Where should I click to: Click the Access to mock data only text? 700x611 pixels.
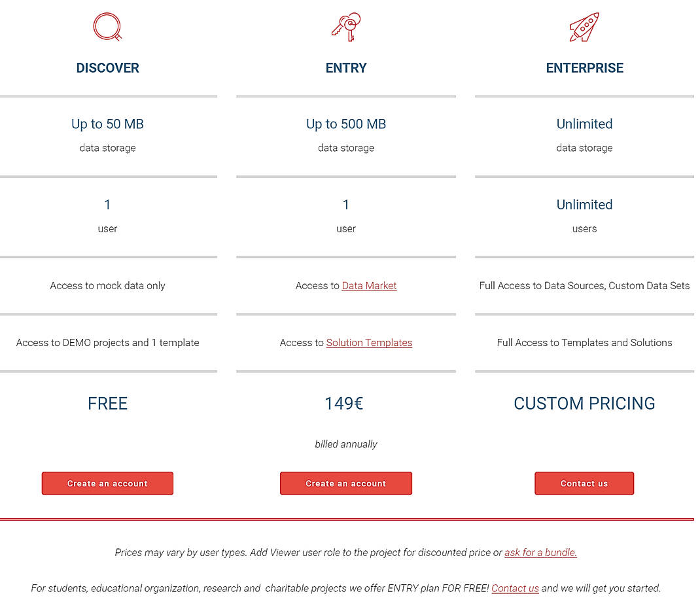[107, 285]
